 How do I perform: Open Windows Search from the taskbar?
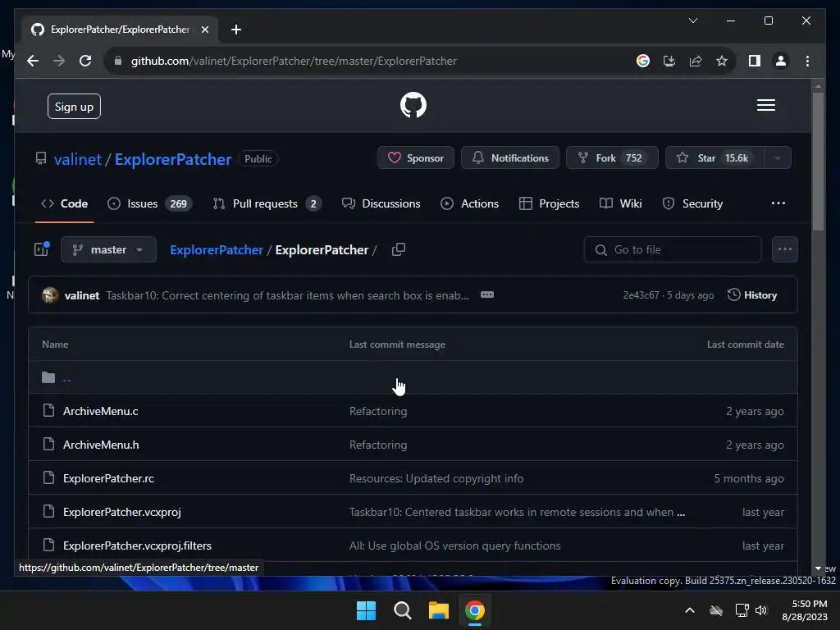point(402,610)
